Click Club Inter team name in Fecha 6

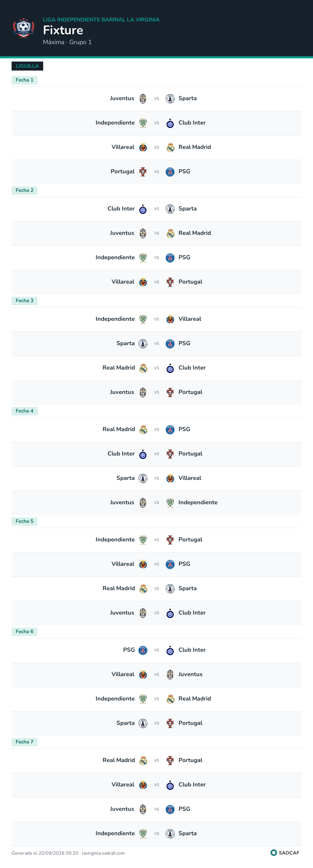[192, 650]
